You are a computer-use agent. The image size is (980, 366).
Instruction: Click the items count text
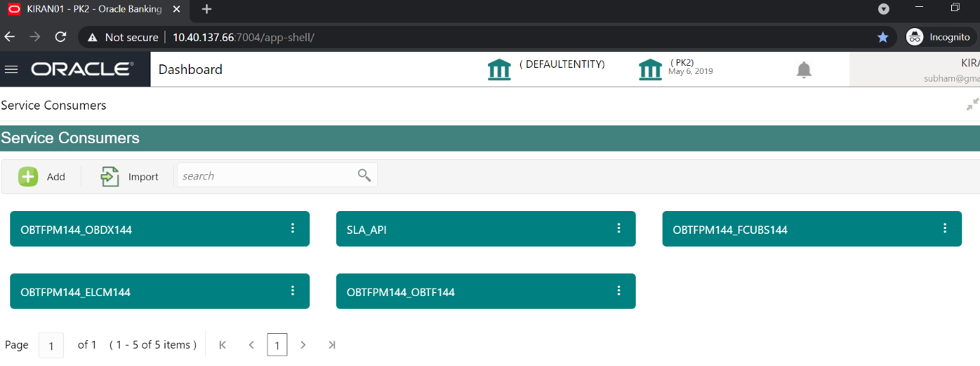[x=153, y=345]
